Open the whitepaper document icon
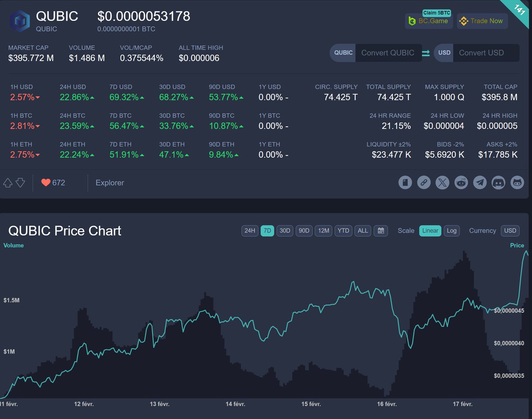The image size is (532, 419). 405,182
